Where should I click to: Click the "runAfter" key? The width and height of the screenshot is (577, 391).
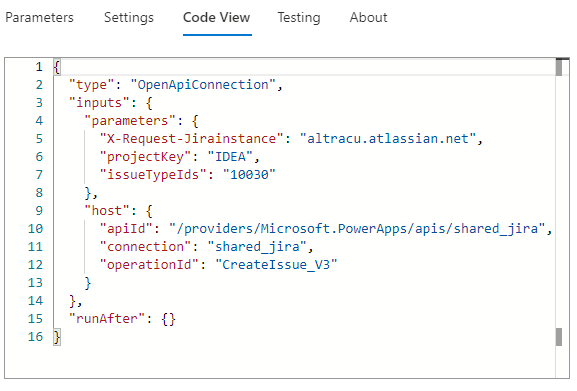107,319
